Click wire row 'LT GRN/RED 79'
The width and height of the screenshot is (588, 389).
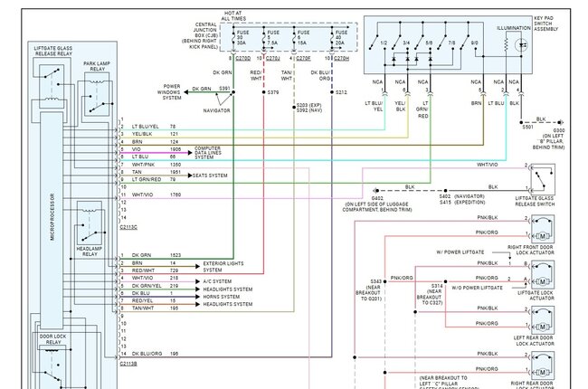click(x=154, y=180)
